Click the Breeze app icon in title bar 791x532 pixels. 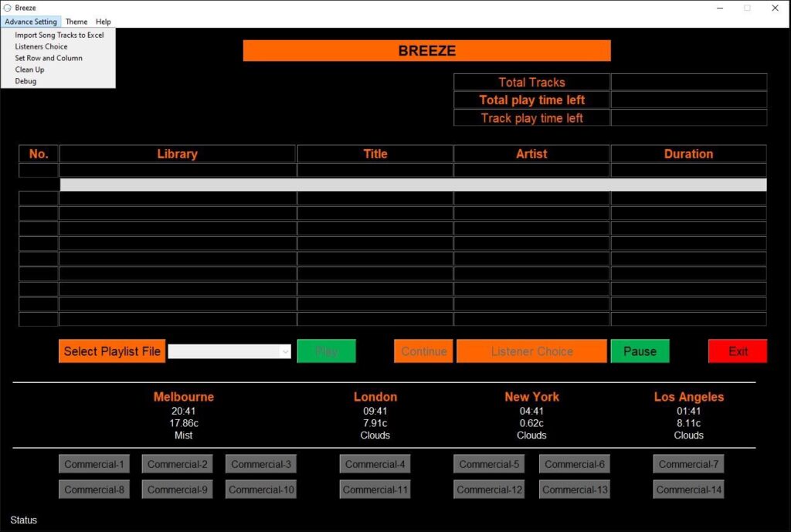(x=7, y=8)
